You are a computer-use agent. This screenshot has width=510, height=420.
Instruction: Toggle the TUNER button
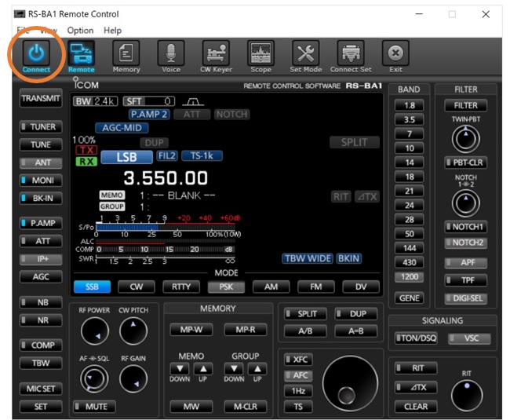point(41,127)
